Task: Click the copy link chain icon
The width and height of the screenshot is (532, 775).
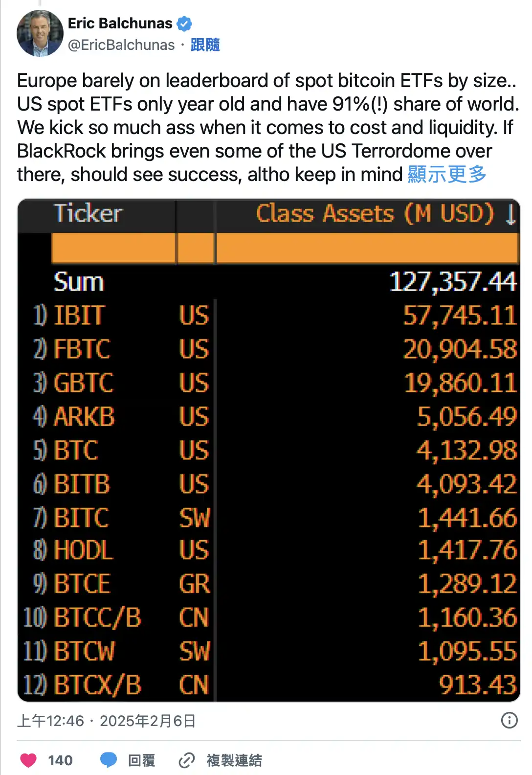Action: [186, 760]
